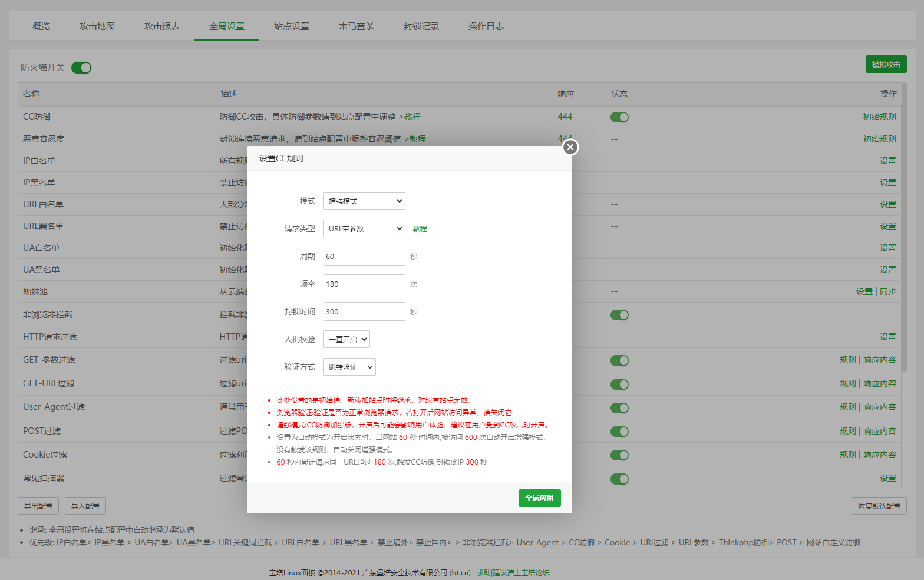Click the 导出配置 button

(x=38, y=506)
